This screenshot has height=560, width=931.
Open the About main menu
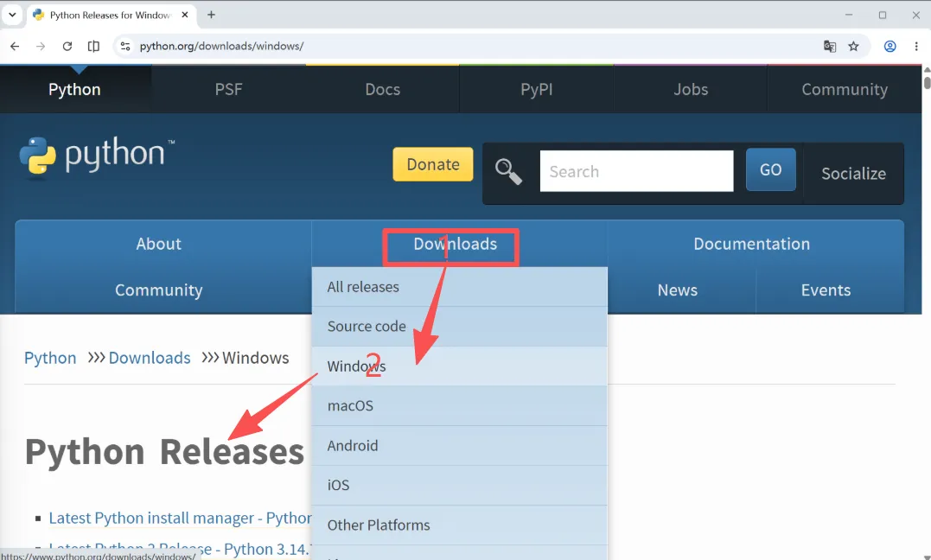point(158,244)
